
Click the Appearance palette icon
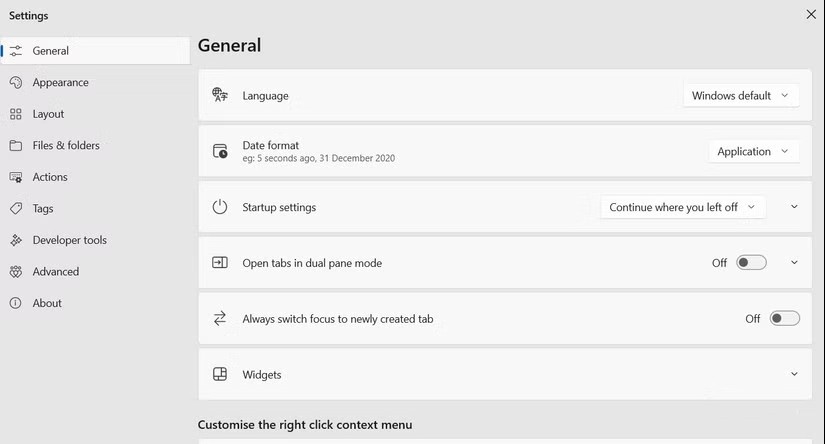[16, 83]
